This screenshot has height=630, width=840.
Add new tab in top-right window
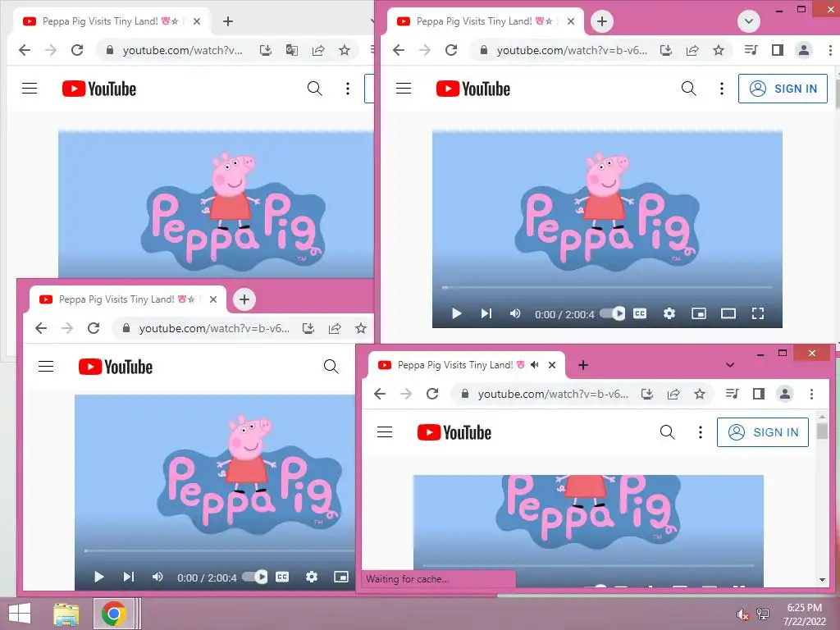pyautogui.click(x=602, y=21)
